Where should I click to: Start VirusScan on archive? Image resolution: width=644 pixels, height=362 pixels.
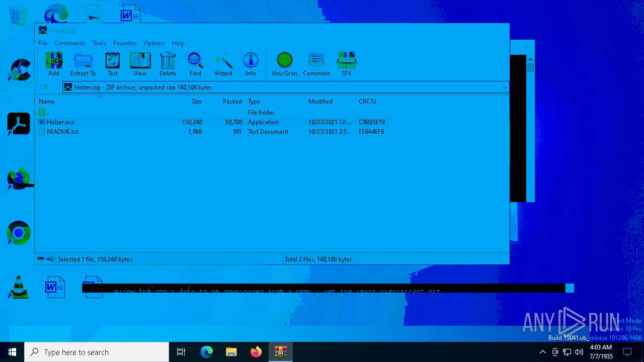(284, 63)
